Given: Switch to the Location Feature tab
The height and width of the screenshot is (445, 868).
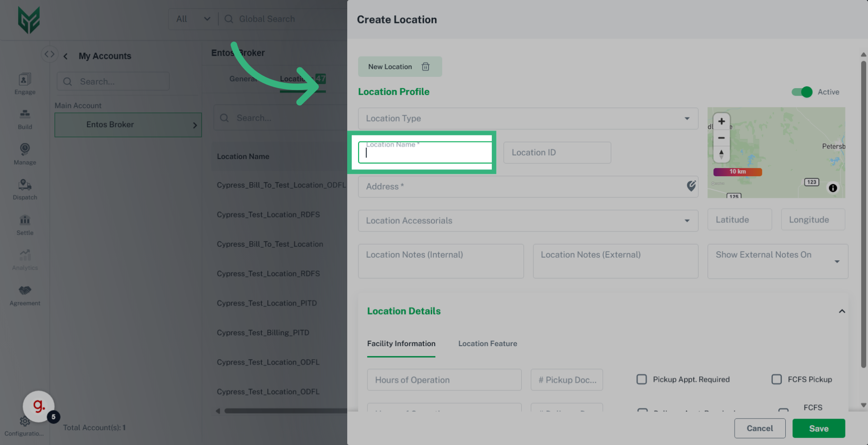Looking at the screenshot, I should (487, 343).
